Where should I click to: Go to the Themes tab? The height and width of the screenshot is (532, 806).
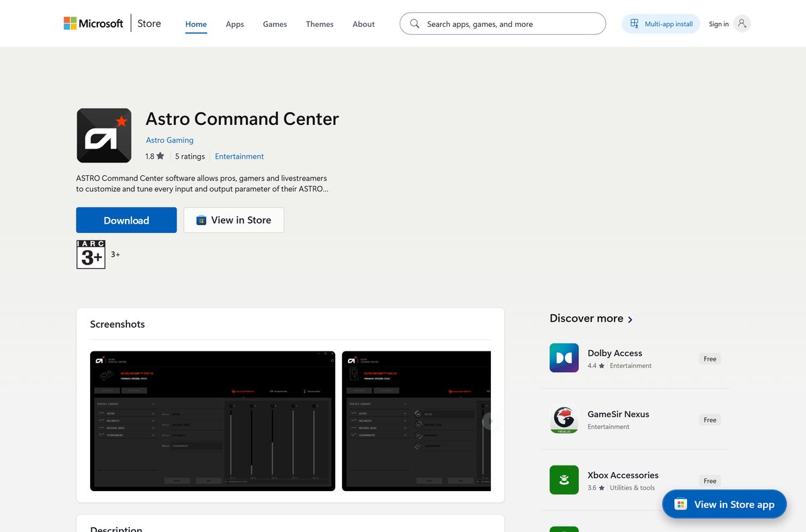320,24
